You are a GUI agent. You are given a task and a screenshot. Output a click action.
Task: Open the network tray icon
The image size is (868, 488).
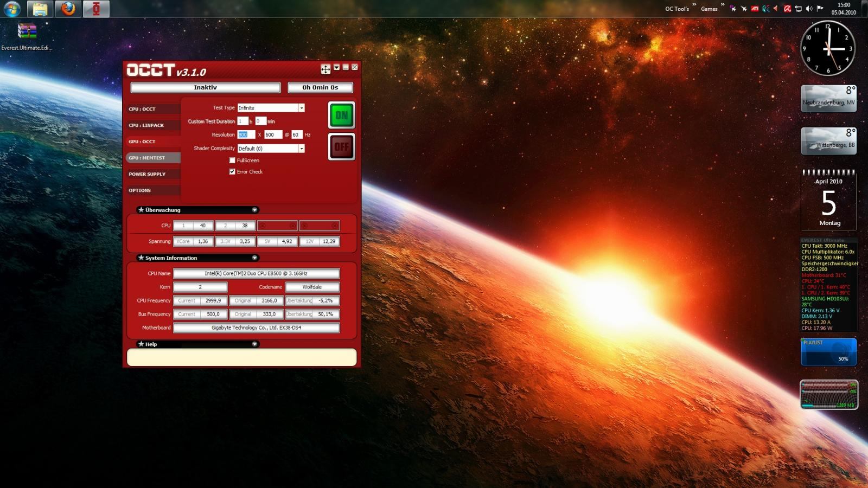(x=799, y=9)
